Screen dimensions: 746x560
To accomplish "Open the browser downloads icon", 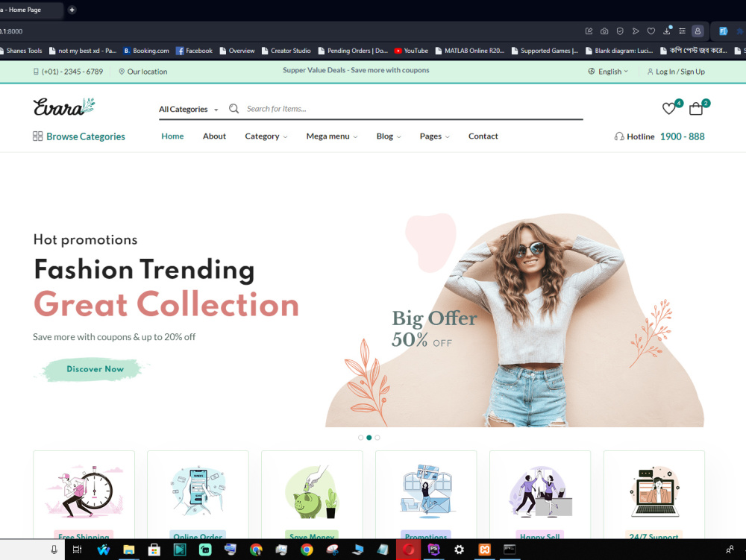I will [x=667, y=31].
